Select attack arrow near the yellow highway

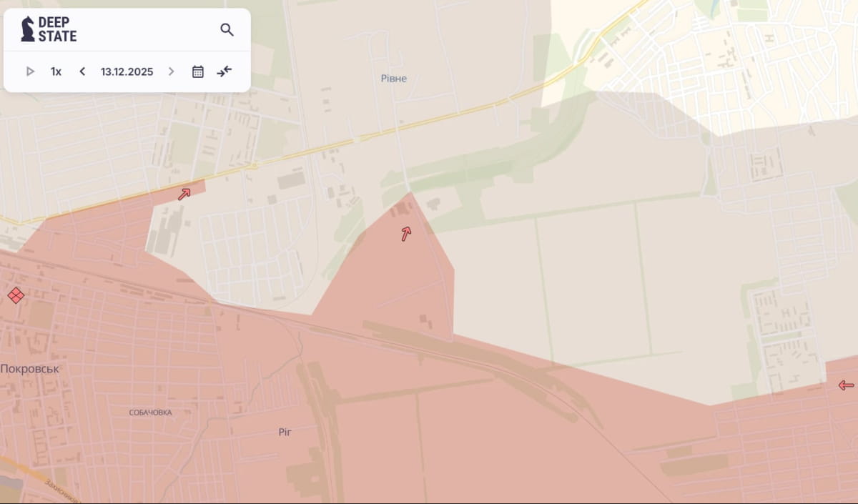184,194
